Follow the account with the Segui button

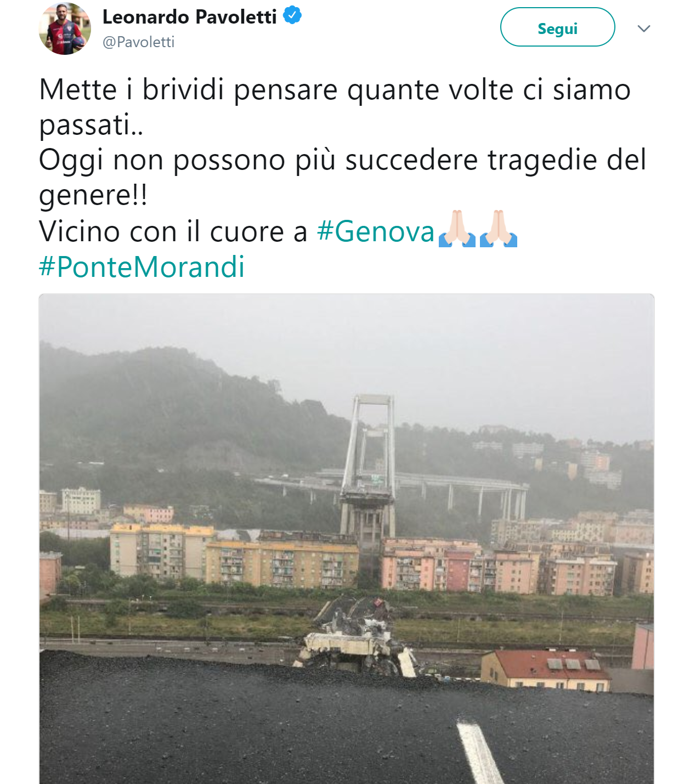557,27
